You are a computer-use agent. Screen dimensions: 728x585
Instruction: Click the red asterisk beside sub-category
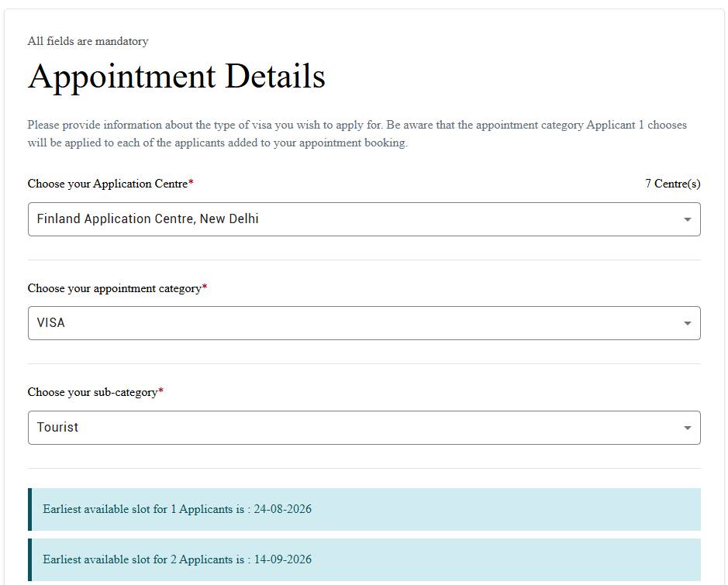pyautogui.click(x=161, y=391)
